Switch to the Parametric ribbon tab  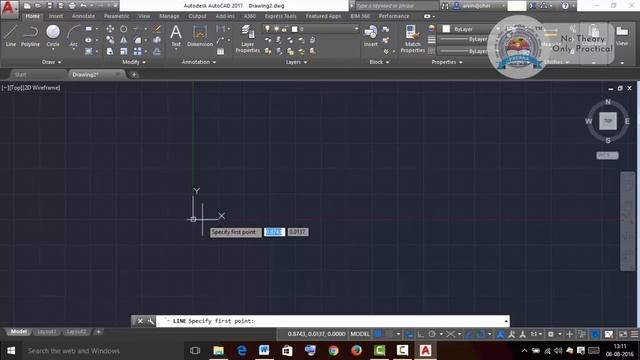click(116, 16)
